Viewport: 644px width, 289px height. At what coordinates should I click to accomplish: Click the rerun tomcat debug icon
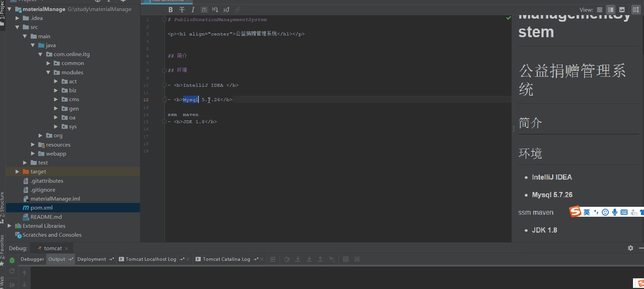point(12,271)
